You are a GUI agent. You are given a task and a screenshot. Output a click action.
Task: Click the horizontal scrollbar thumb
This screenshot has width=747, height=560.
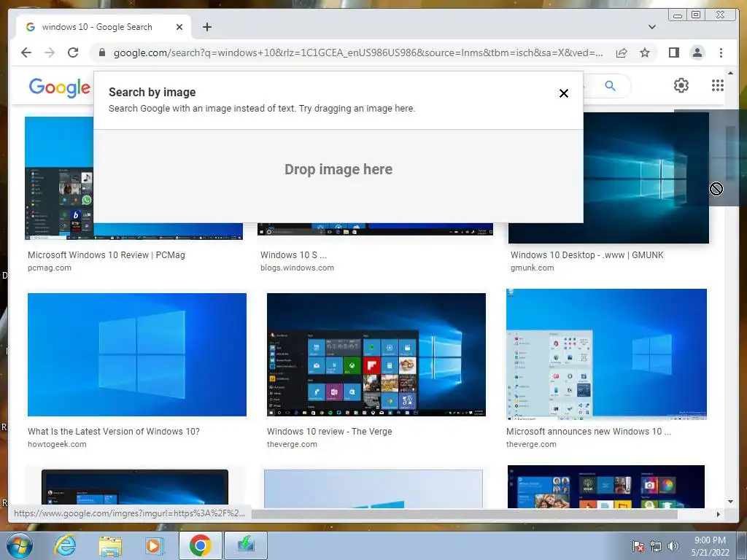[x=465, y=514]
